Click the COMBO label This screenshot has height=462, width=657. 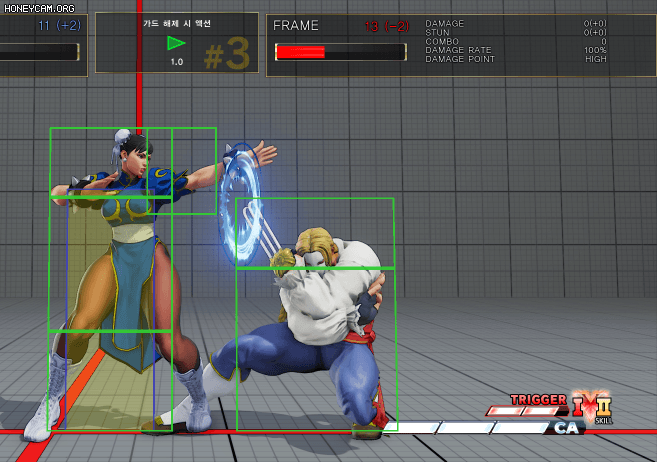tap(442, 41)
